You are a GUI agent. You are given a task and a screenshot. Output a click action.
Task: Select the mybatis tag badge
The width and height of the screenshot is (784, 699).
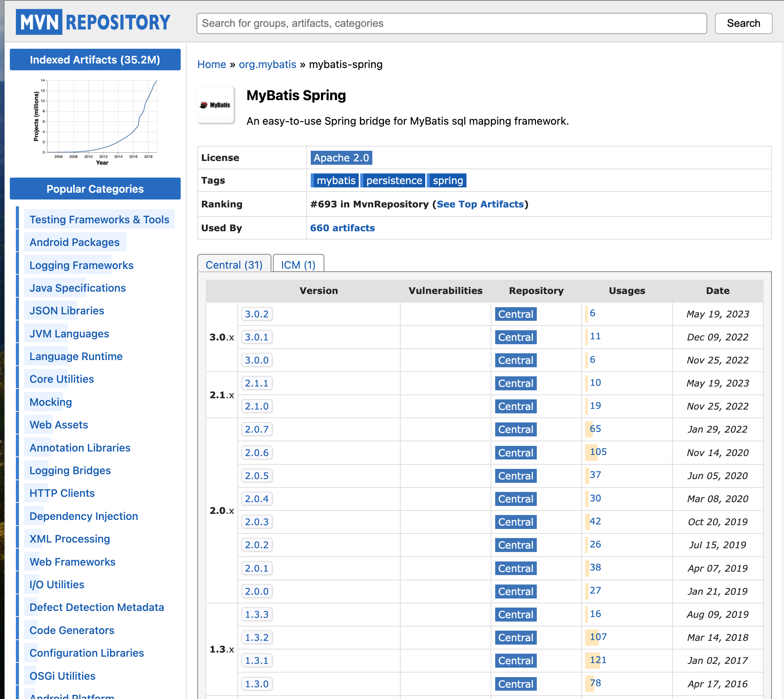click(336, 181)
